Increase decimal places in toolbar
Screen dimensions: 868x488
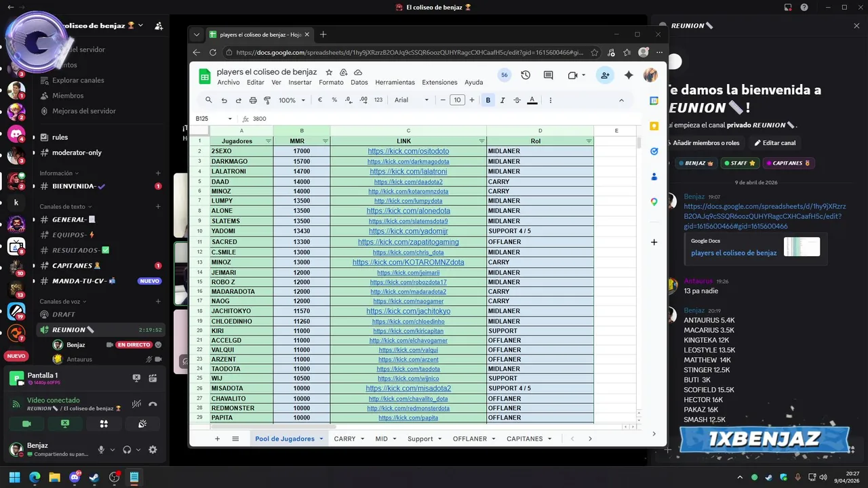click(363, 100)
